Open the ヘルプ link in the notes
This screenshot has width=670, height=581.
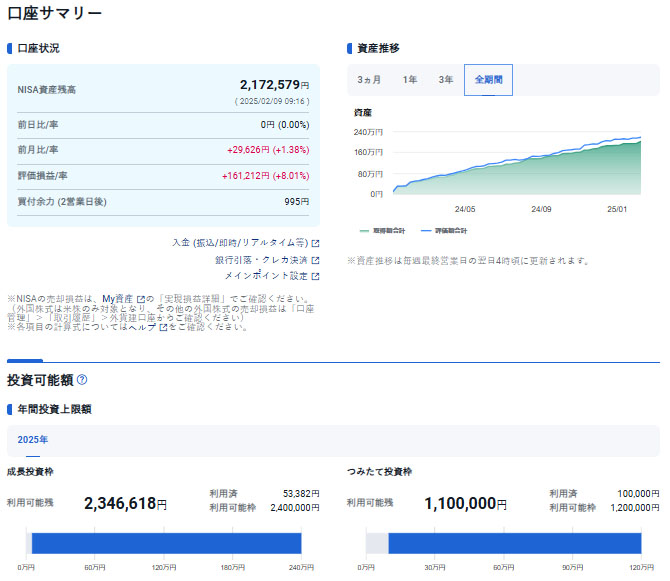point(146,327)
